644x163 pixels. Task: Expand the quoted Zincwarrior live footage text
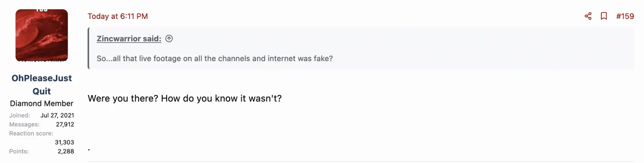tap(215, 59)
